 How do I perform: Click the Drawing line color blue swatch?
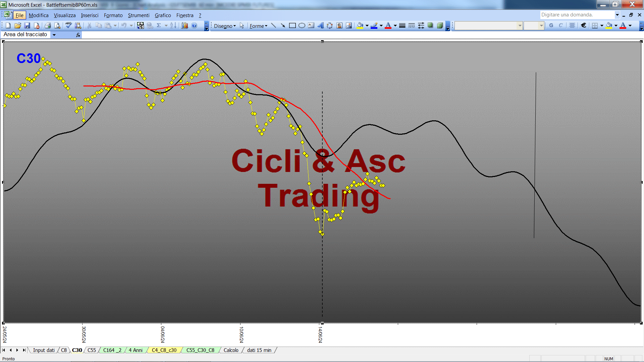pyautogui.click(x=374, y=25)
